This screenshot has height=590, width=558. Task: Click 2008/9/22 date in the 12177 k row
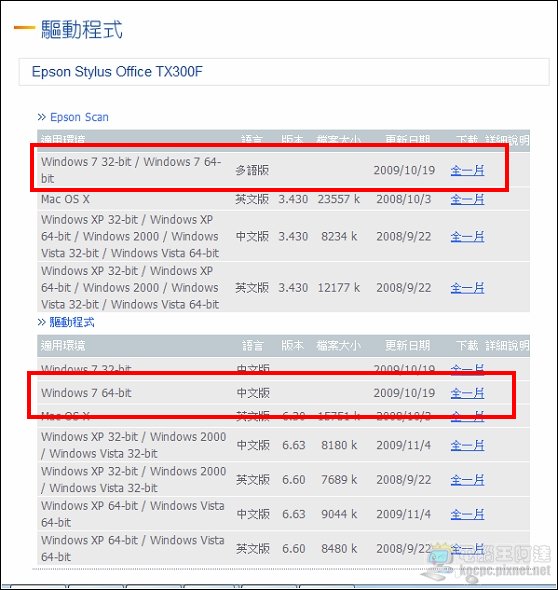point(404,288)
